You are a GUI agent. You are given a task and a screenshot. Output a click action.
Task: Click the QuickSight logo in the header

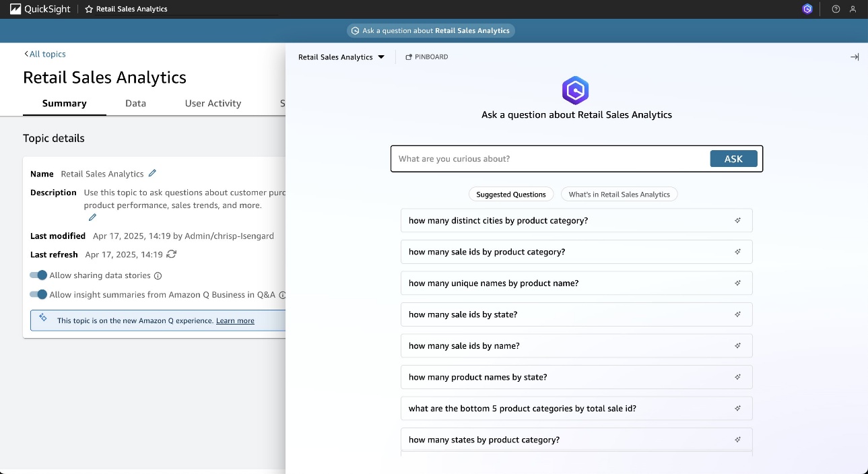coord(40,9)
